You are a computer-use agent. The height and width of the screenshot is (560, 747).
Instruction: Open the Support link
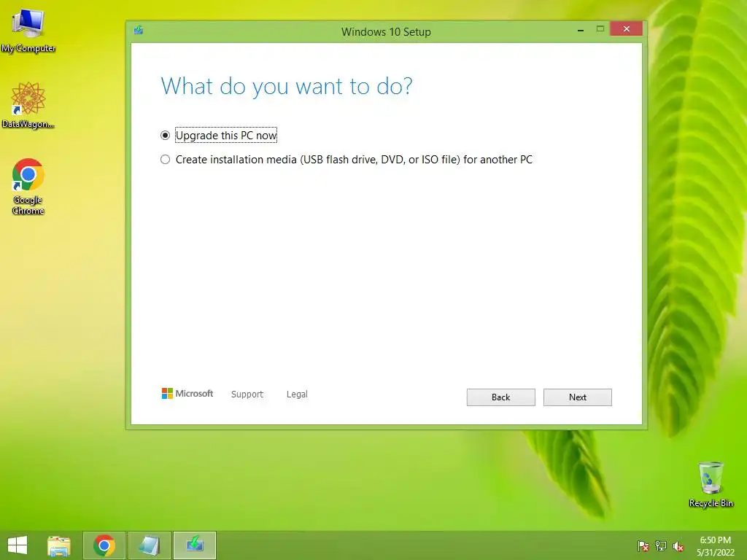pos(247,394)
